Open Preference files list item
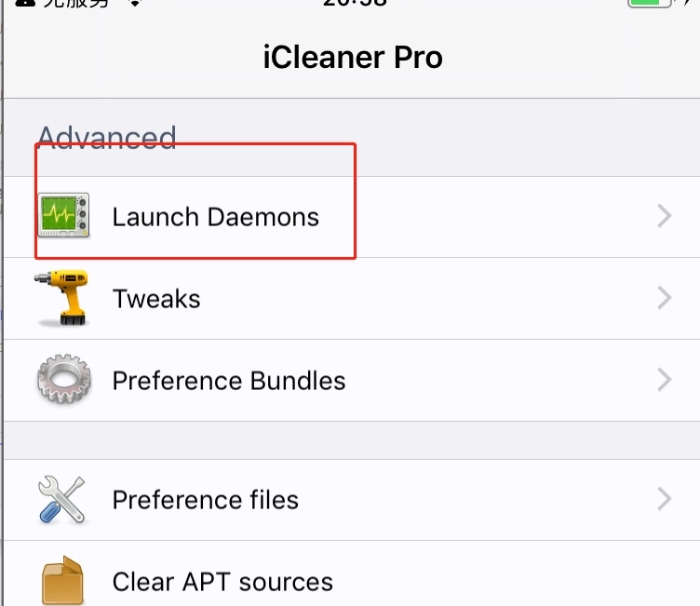 point(352,500)
